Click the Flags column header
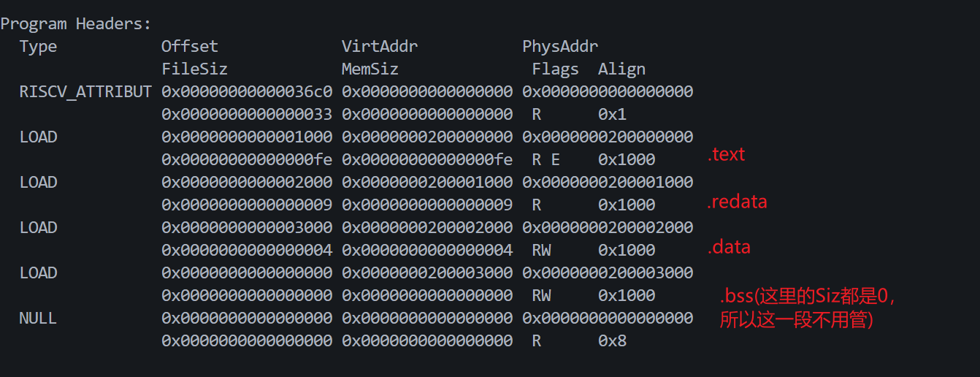The width and height of the screenshot is (980, 377). 555,69
